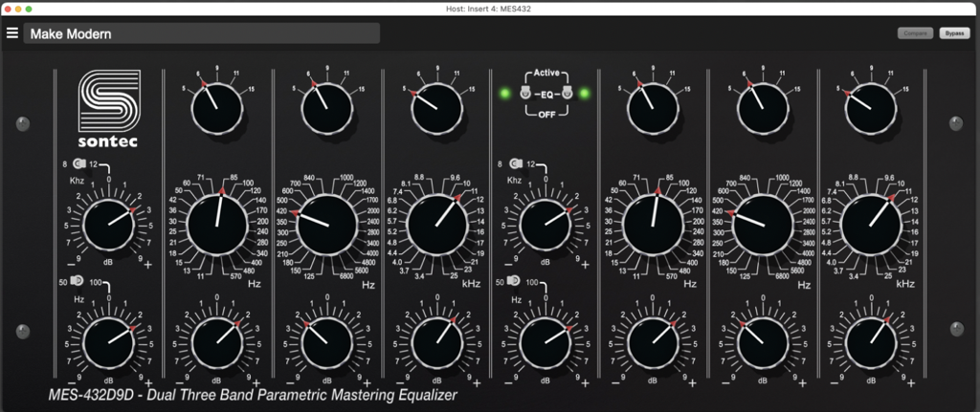The width and height of the screenshot is (980, 412).
Task: Click the right channel mid-band Q knob
Action: [763, 109]
